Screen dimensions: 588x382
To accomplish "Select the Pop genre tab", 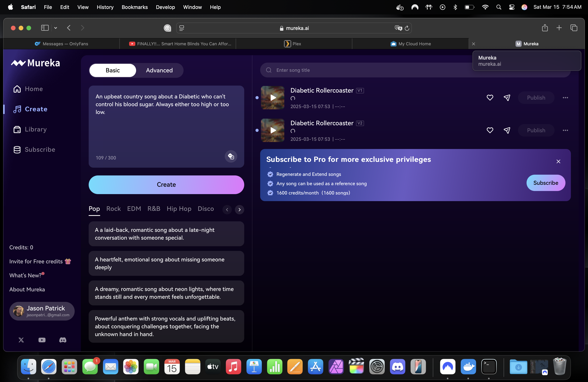I will click(94, 209).
